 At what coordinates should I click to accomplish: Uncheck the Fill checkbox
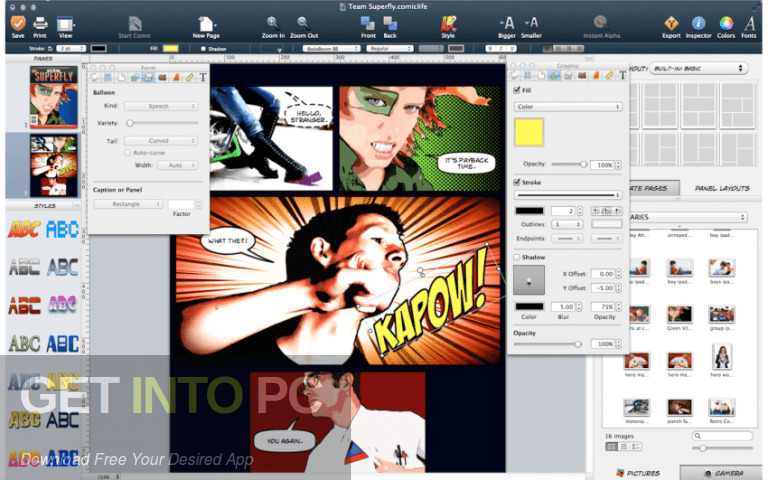(517, 90)
